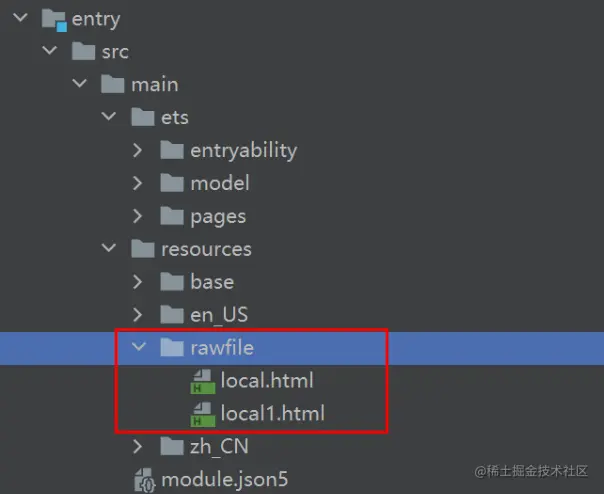Open local1.html file name
Image resolution: width=604 pixels, height=494 pixels.
click(x=273, y=413)
